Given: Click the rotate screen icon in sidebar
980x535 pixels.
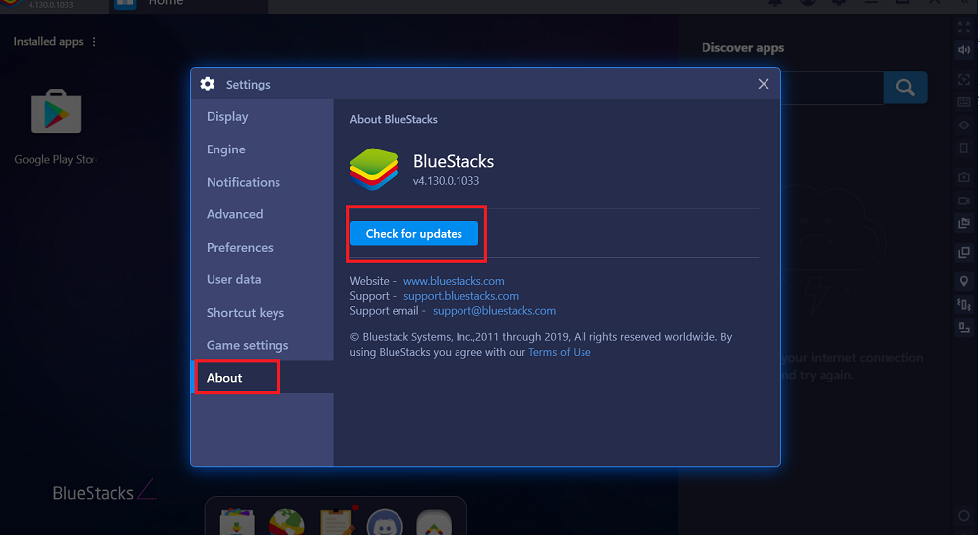Looking at the screenshot, I should tap(963, 327).
